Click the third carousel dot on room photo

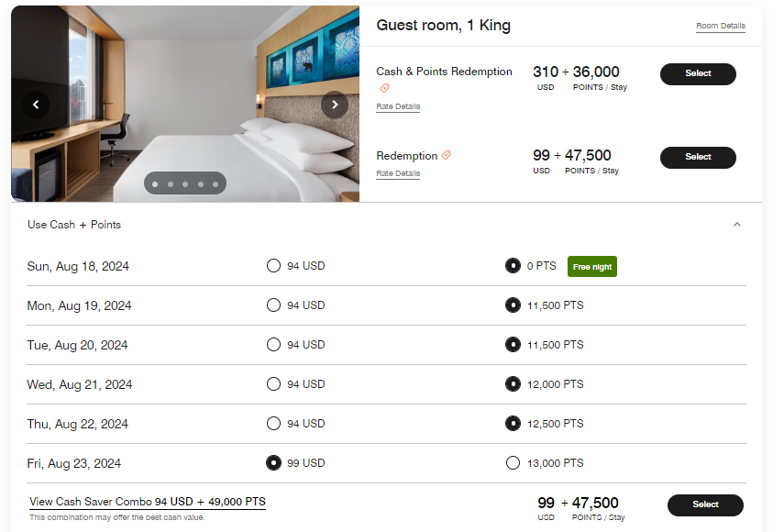point(184,183)
